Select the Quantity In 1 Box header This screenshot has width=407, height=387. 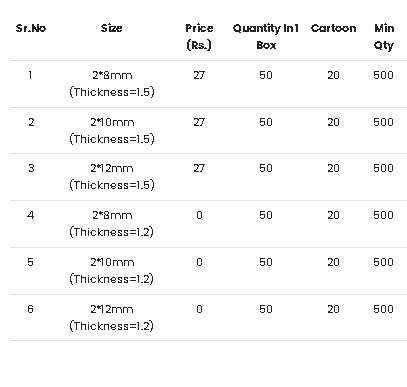click(x=266, y=37)
